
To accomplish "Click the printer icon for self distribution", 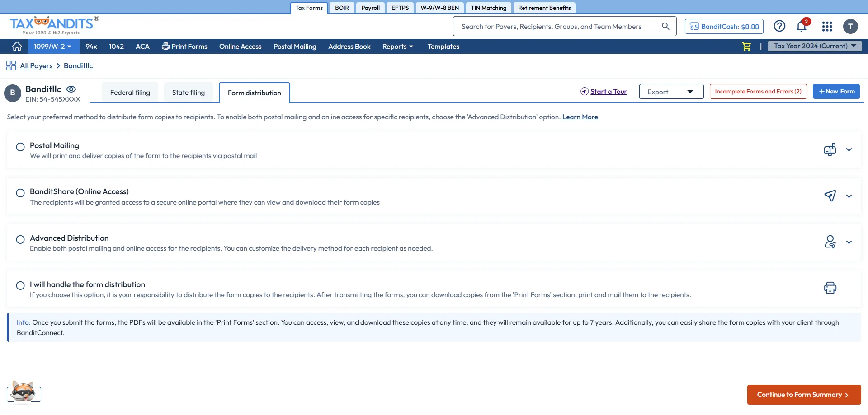I will 830,288.
